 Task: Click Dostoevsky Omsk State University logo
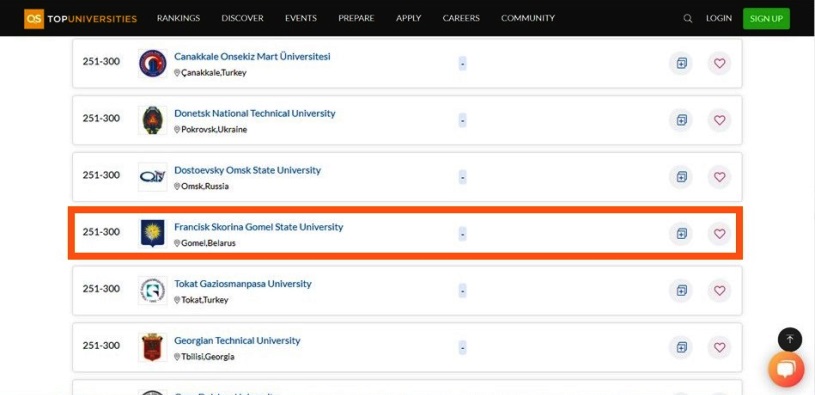153,177
